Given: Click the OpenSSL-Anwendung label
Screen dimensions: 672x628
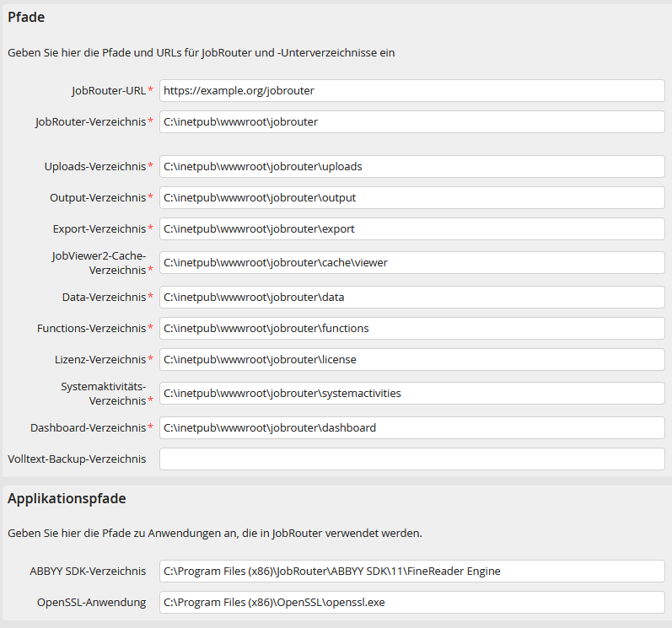Looking at the screenshot, I should click(x=91, y=603).
